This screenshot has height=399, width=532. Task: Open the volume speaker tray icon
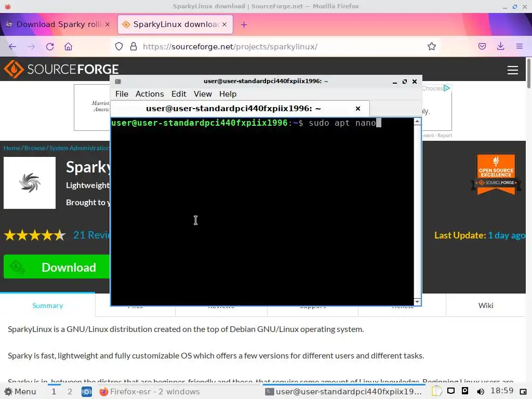480,392
